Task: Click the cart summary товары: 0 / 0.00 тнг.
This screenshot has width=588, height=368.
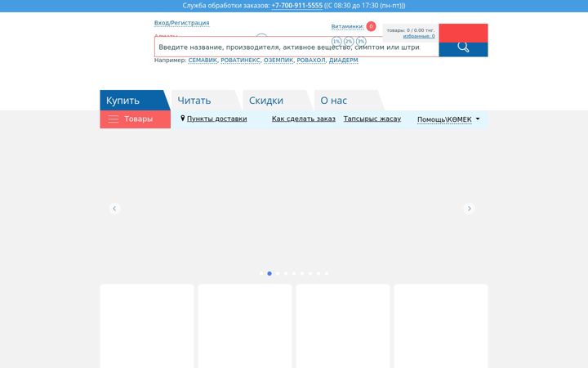Action: [411, 30]
